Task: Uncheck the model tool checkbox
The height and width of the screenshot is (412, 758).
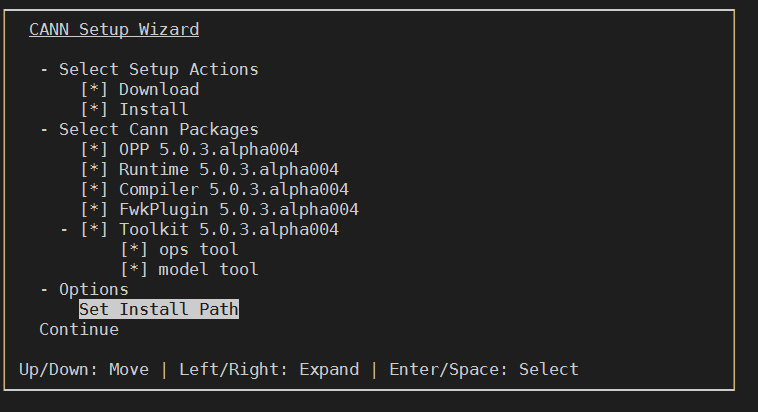Action: click(x=134, y=270)
